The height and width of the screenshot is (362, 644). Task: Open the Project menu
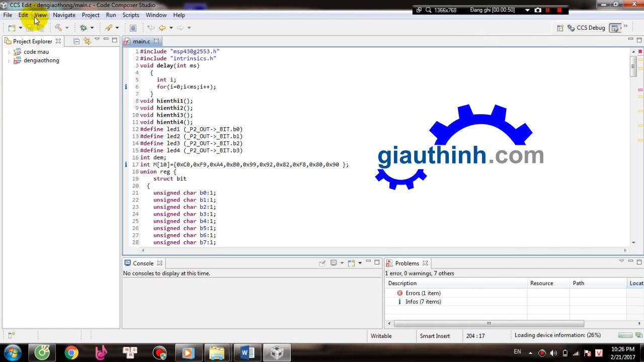pos(91,15)
